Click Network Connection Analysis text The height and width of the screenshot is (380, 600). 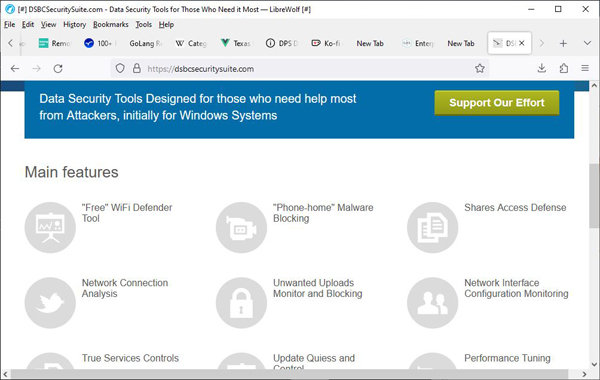125,288
